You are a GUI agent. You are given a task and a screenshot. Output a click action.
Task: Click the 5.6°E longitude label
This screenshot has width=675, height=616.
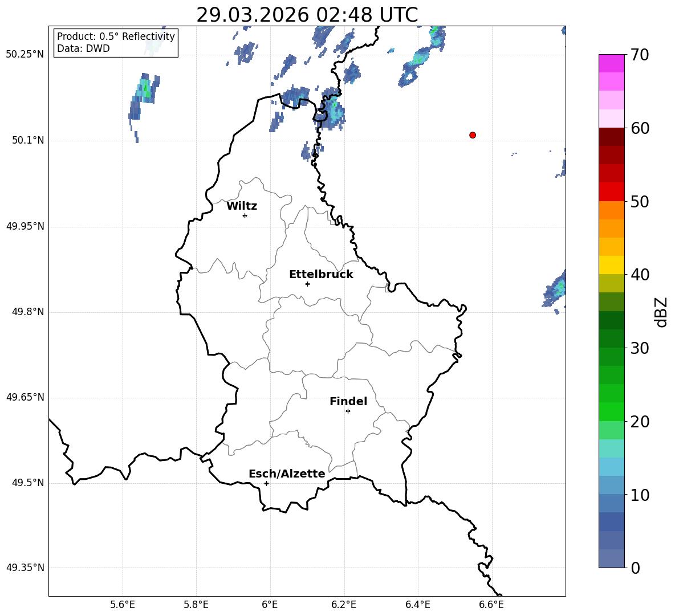(123, 605)
